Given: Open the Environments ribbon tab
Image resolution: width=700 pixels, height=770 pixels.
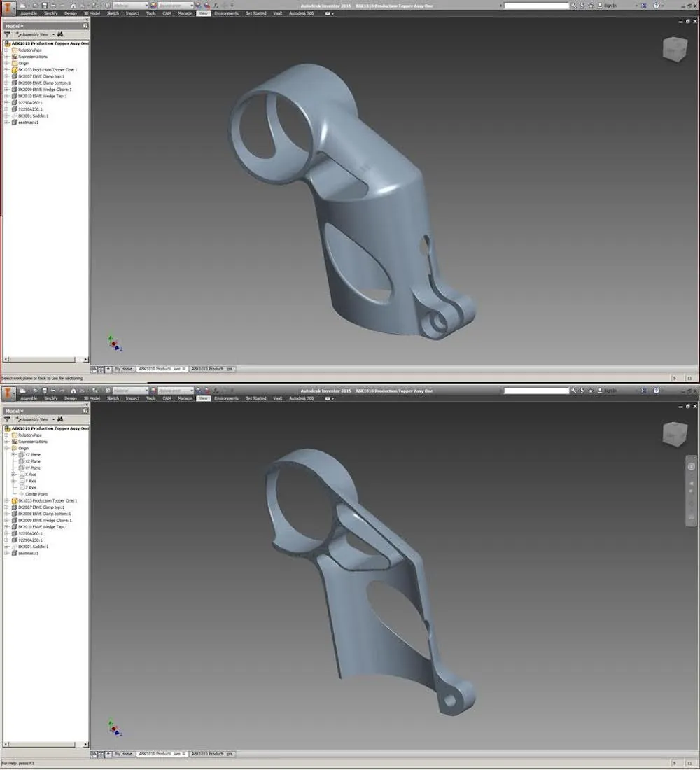Looking at the screenshot, I should click(227, 13).
